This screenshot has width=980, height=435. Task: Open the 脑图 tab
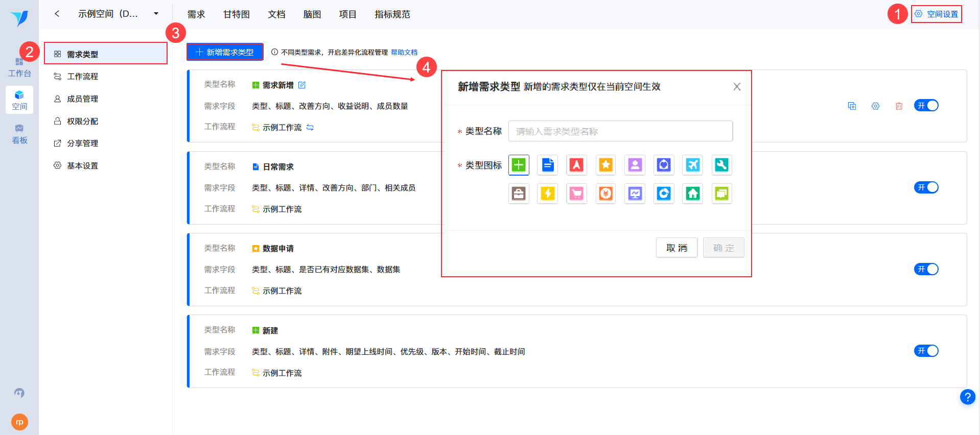pyautogui.click(x=312, y=14)
